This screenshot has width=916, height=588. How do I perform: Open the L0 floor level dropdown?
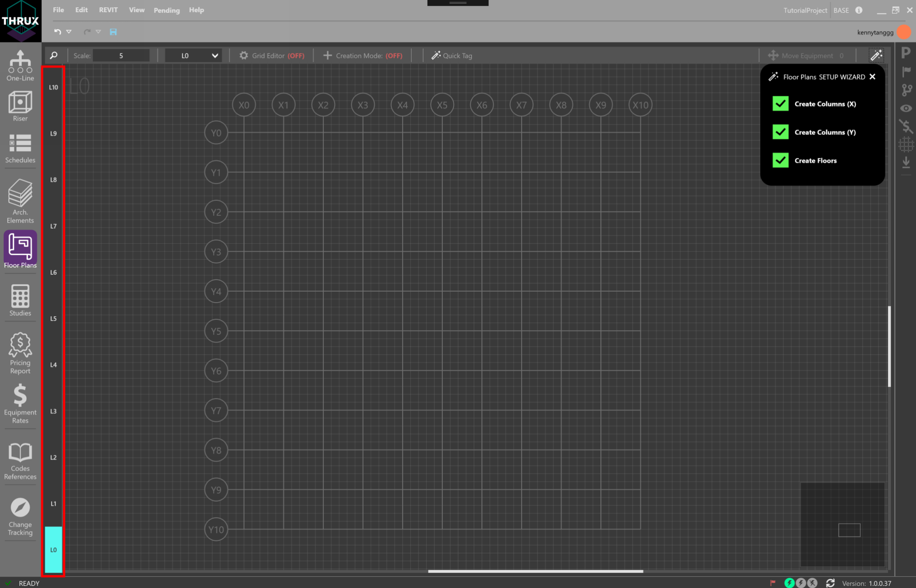click(194, 55)
